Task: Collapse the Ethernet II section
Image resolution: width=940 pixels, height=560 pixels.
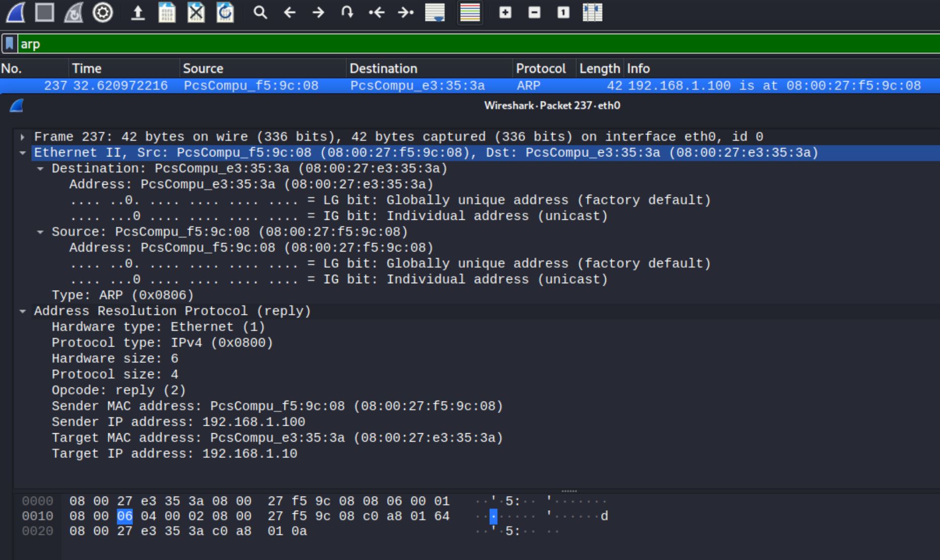Action: [x=23, y=152]
